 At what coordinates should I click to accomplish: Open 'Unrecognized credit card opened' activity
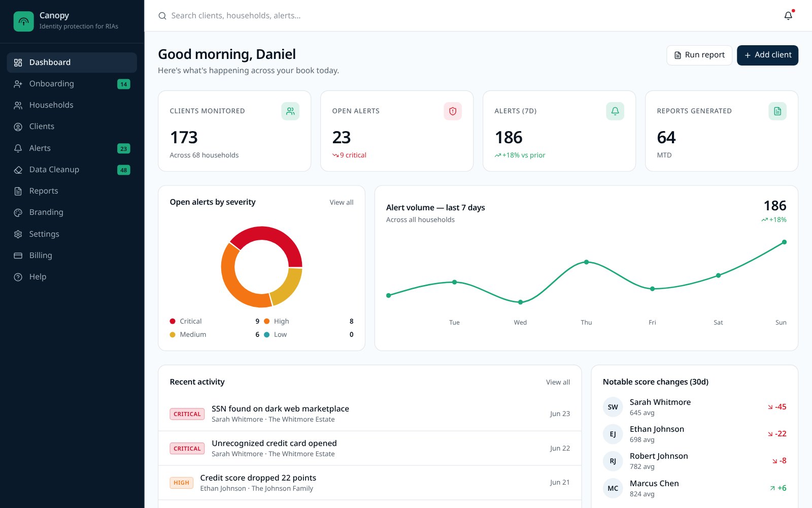(x=369, y=448)
